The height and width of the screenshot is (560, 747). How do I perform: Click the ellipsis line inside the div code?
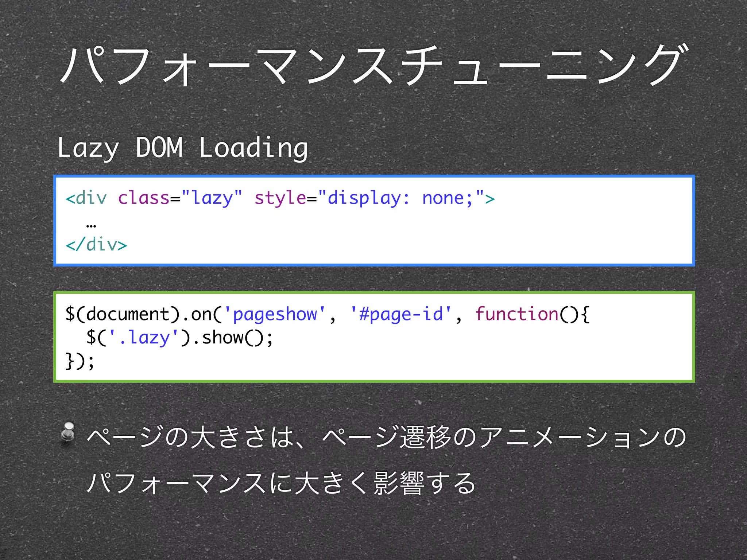tap(91, 226)
